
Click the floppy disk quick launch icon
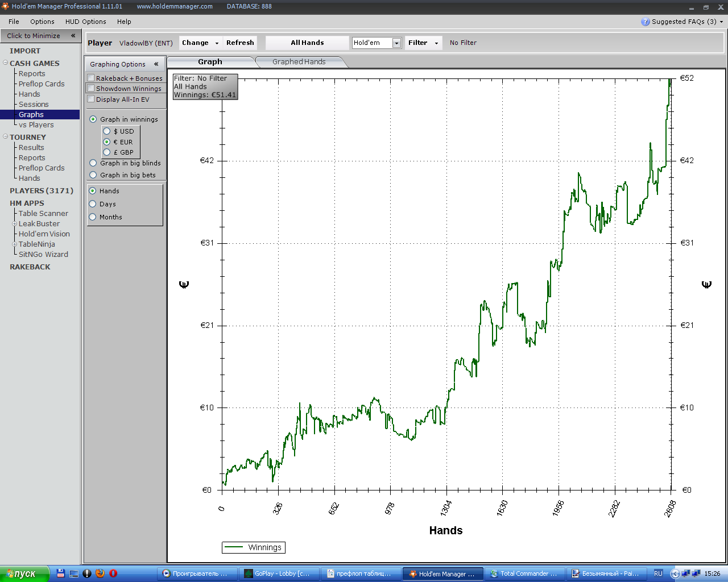pos(61,573)
